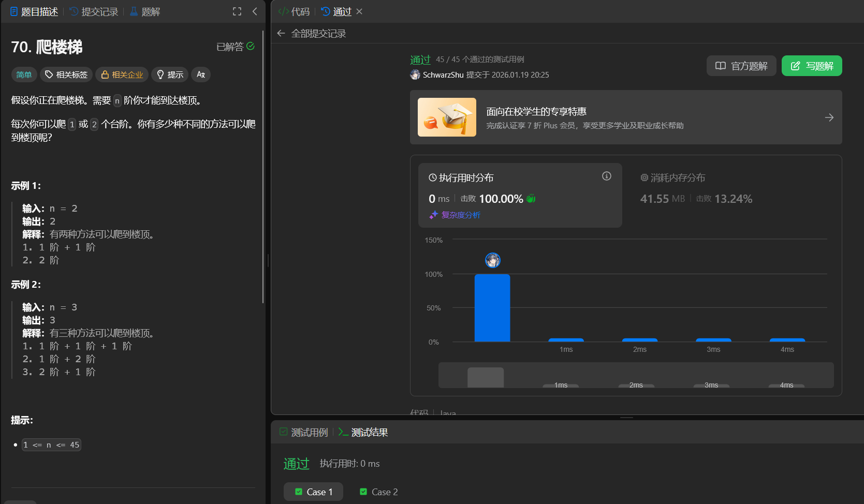Expand the locked 相关企业 section
Image resolution: width=864 pixels, height=504 pixels.
click(122, 75)
